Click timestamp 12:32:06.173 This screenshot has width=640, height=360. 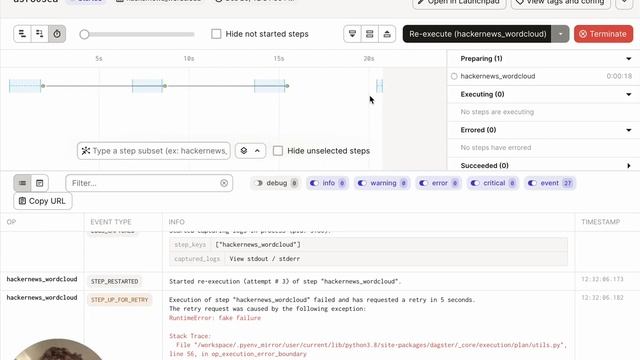602,279
